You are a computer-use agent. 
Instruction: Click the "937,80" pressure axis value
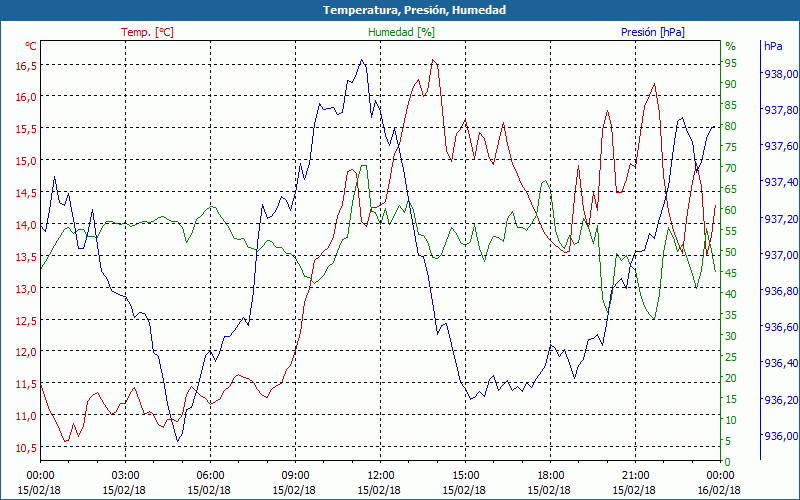[781, 110]
